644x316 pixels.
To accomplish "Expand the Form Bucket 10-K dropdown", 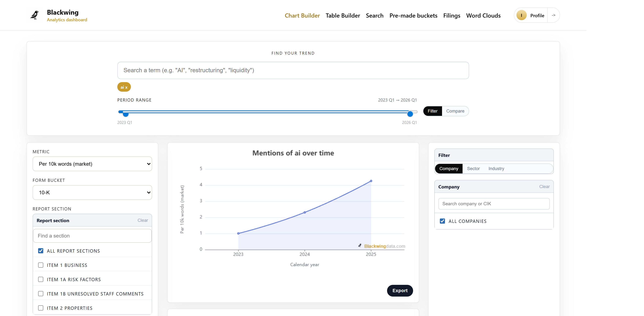I will pos(92,192).
